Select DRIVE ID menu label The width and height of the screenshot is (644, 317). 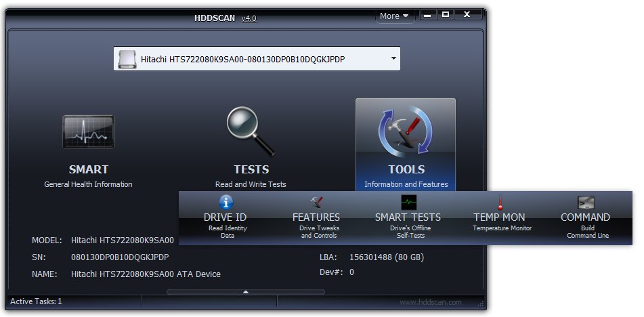point(225,217)
